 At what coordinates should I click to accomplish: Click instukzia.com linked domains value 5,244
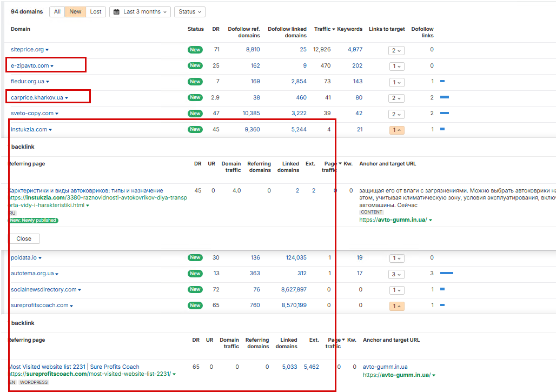point(299,130)
